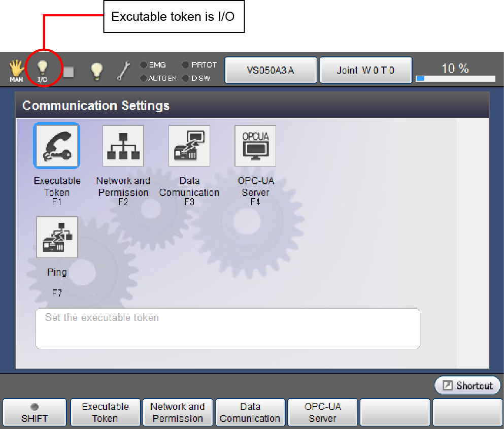
Task: Click the lightbulb beside the wrench
Action: (97, 72)
